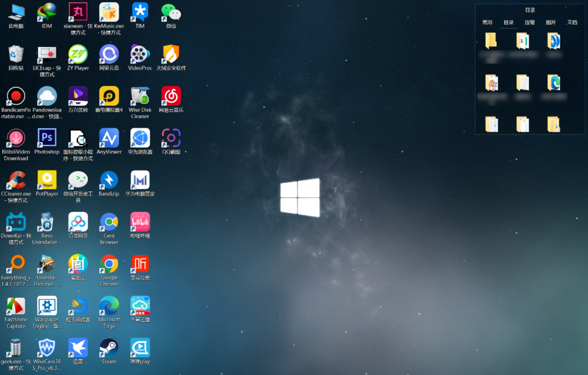
Task: Select Uninstall Tool.exe shortcut
Action: pyautogui.click(x=47, y=265)
